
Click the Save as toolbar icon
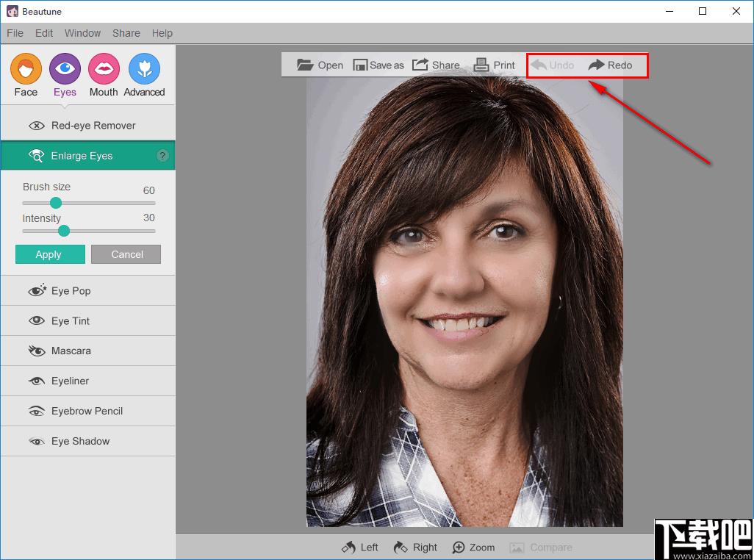point(360,65)
